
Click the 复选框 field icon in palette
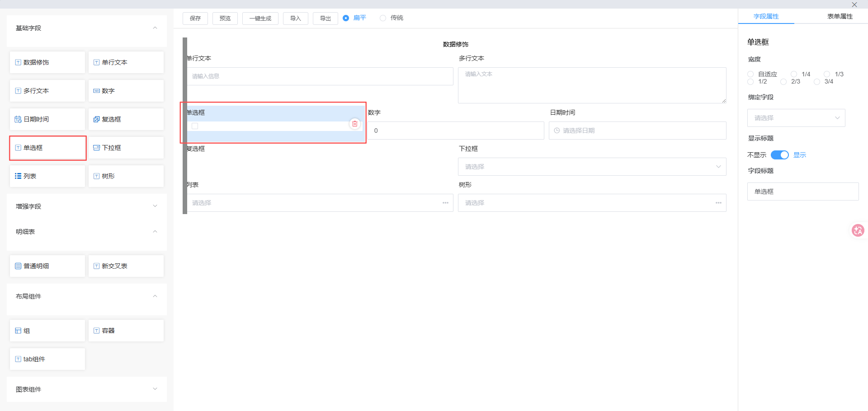pos(96,119)
